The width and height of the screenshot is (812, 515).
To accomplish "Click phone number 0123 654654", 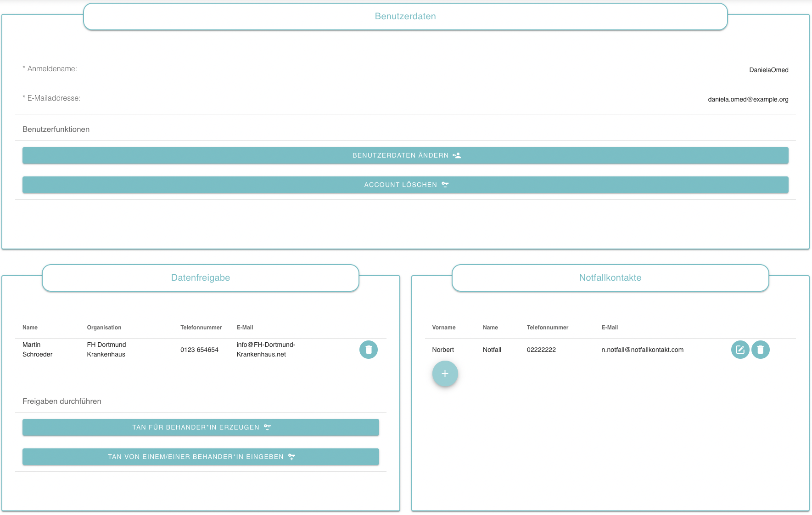I will click(199, 350).
